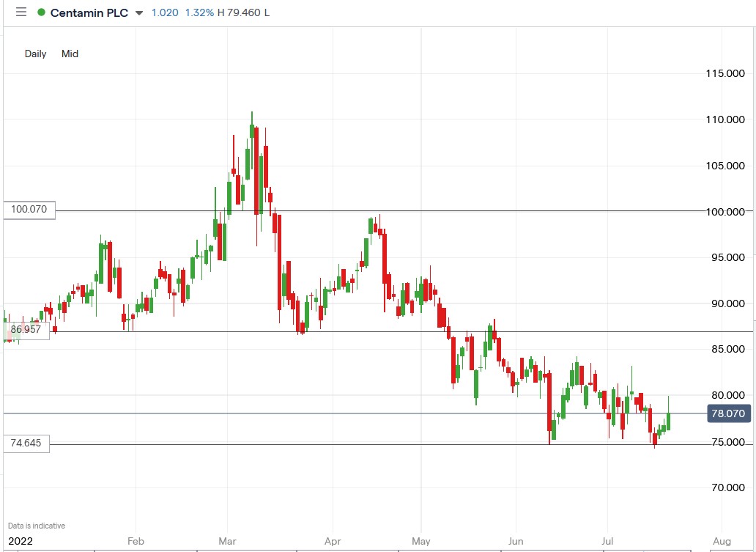Click the Aug label on time axis
Image resolution: width=756 pixels, height=552 pixels.
click(x=722, y=541)
